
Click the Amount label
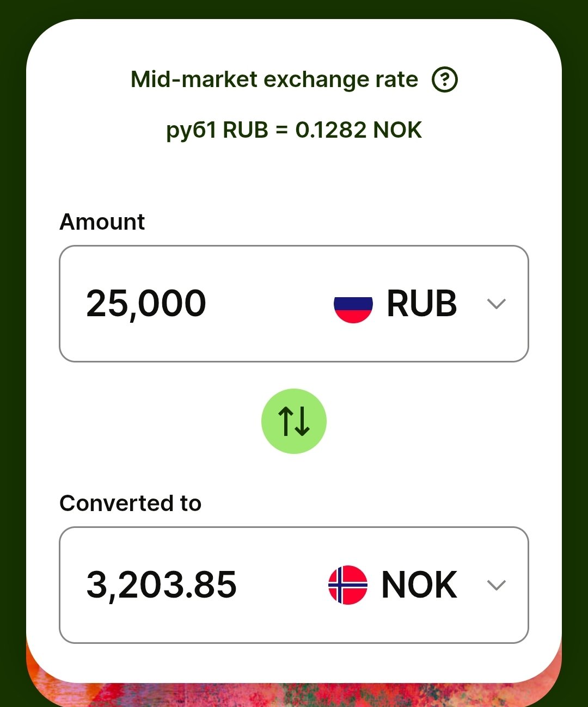coord(102,222)
